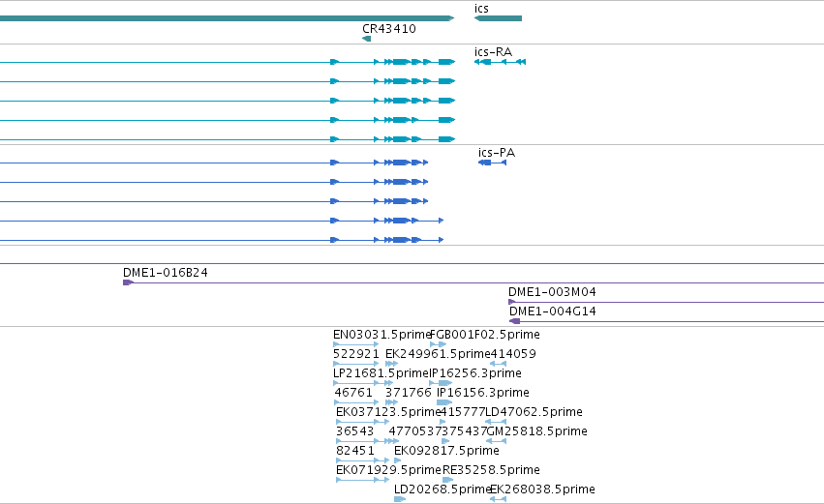Select the EST glyph under FGB001F02.5prime

(x=439, y=344)
